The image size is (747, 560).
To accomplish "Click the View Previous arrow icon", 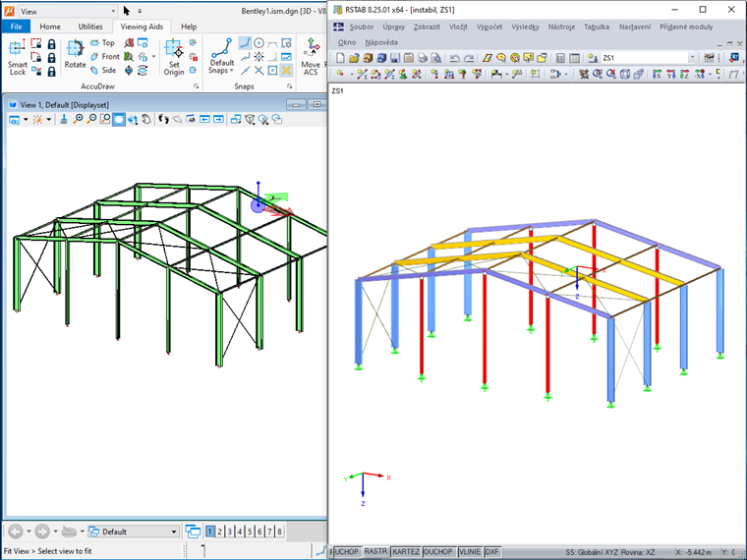I will (204, 119).
